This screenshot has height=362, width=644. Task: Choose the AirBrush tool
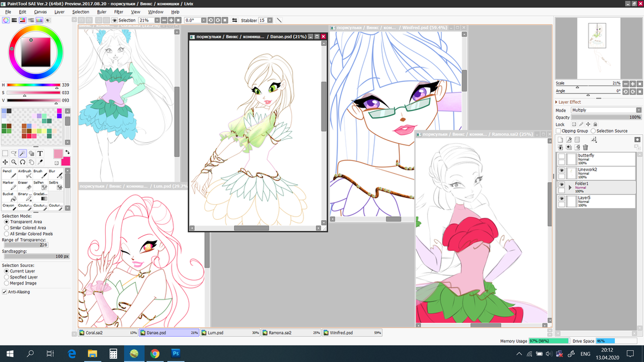coord(25,174)
